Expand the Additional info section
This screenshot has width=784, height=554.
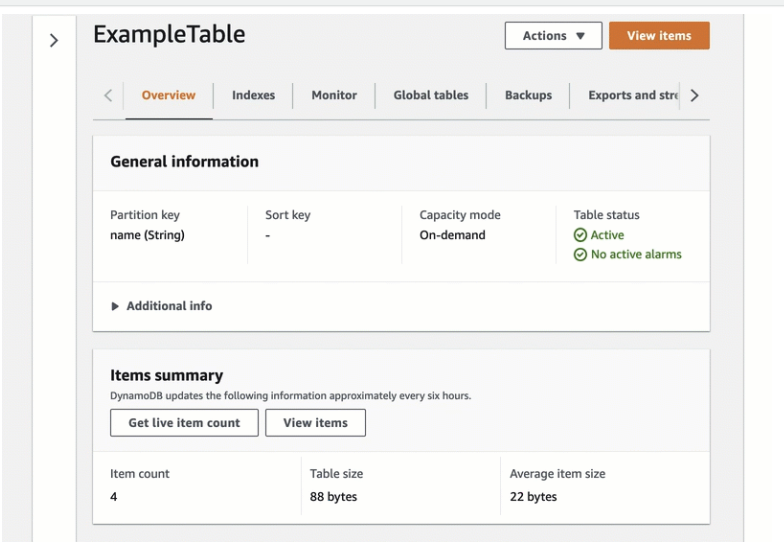coord(161,306)
